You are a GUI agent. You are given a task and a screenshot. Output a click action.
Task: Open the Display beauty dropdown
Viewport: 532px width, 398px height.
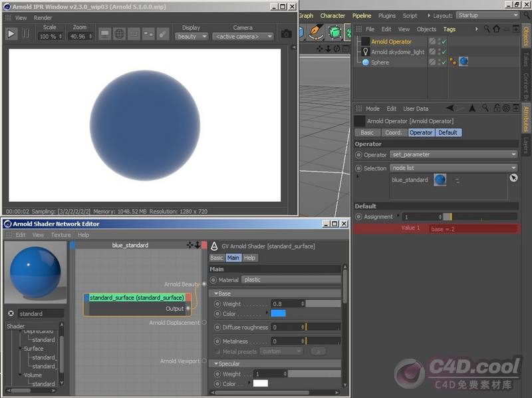coord(192,37)
